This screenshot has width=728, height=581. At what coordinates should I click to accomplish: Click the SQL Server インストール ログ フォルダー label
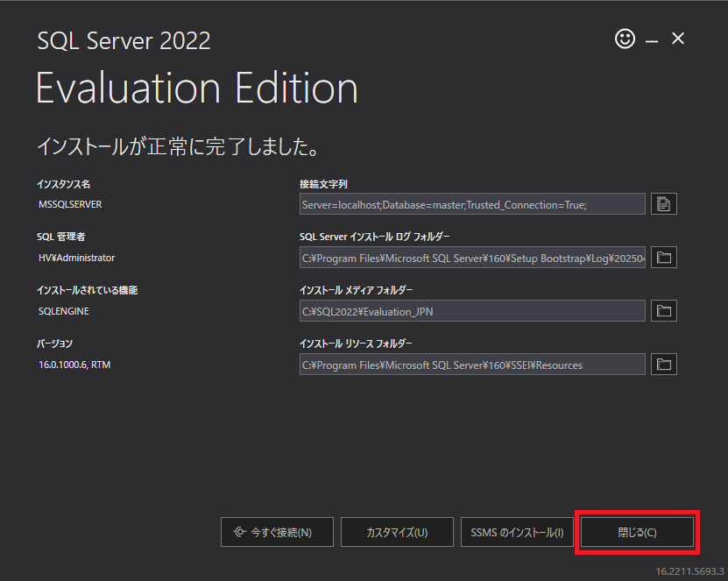pyautogui.click(x=375, y=237)
